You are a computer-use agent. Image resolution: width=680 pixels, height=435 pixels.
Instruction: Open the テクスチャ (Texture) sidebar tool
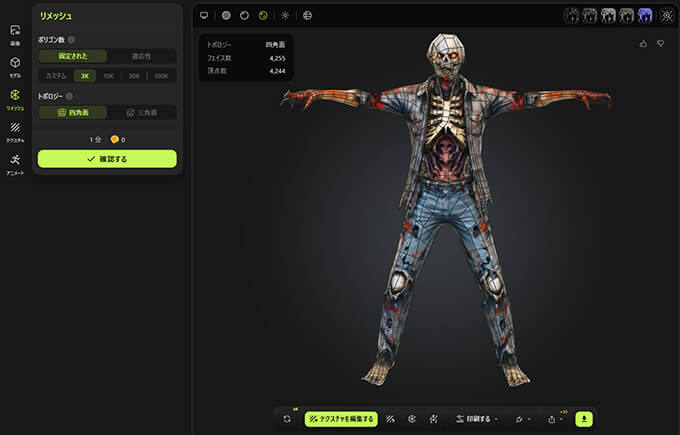click(x=15, y=131)
